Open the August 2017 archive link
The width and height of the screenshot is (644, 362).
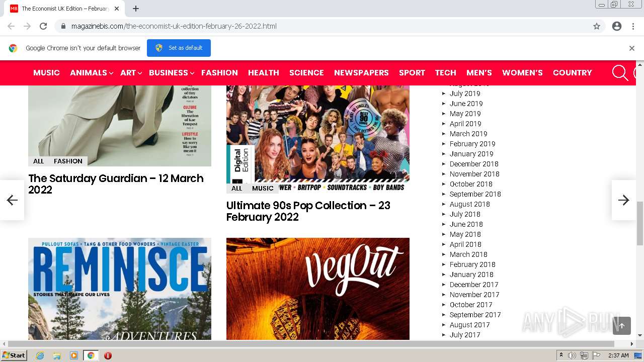470,325
